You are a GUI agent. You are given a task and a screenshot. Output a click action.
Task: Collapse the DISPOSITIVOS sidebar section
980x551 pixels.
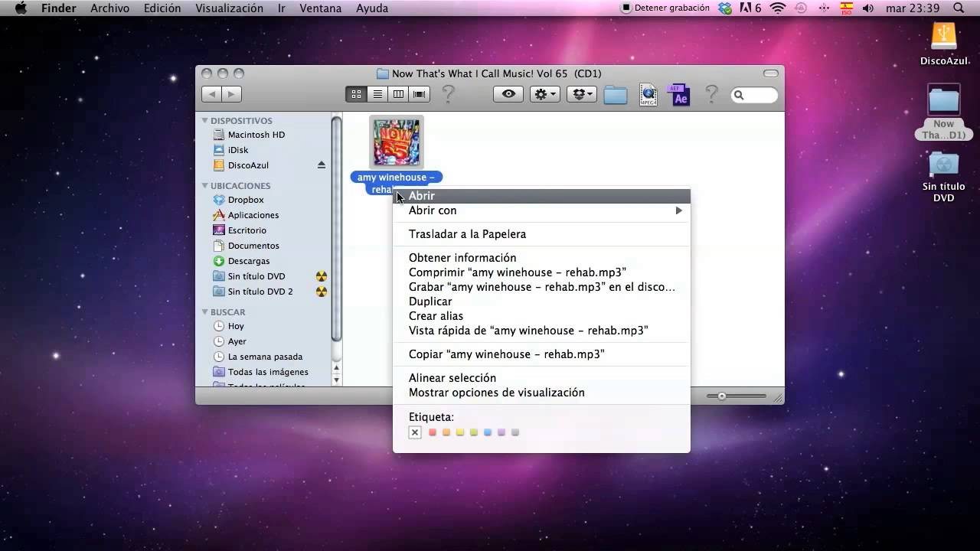[x=205, y=120]
